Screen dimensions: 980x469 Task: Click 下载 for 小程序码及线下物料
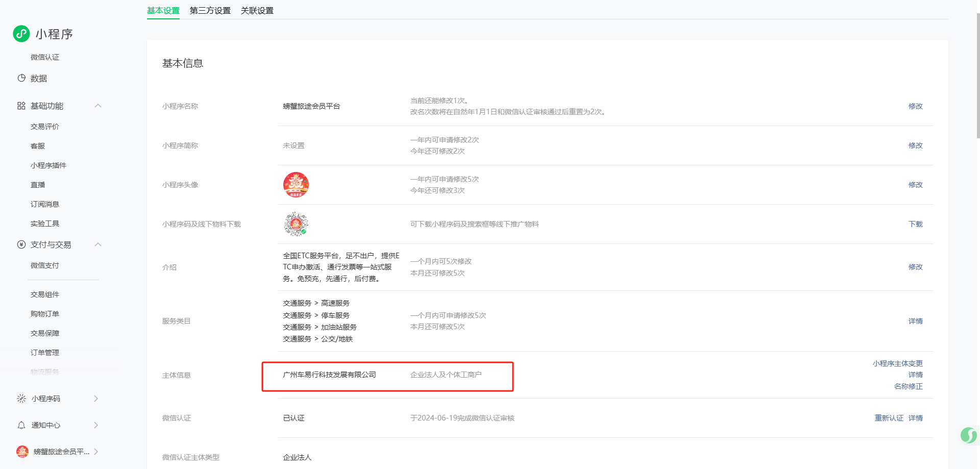916,224
